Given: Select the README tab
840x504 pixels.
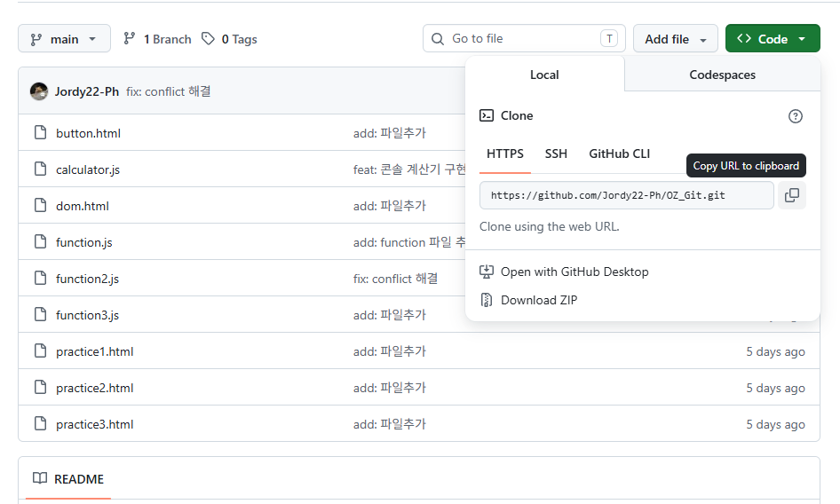Looking at the screenshot, I should tap(68, 479).
